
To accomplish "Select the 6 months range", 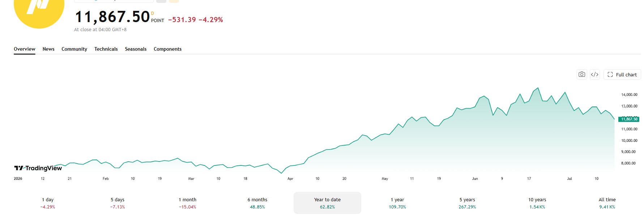I will pos(257,203).
